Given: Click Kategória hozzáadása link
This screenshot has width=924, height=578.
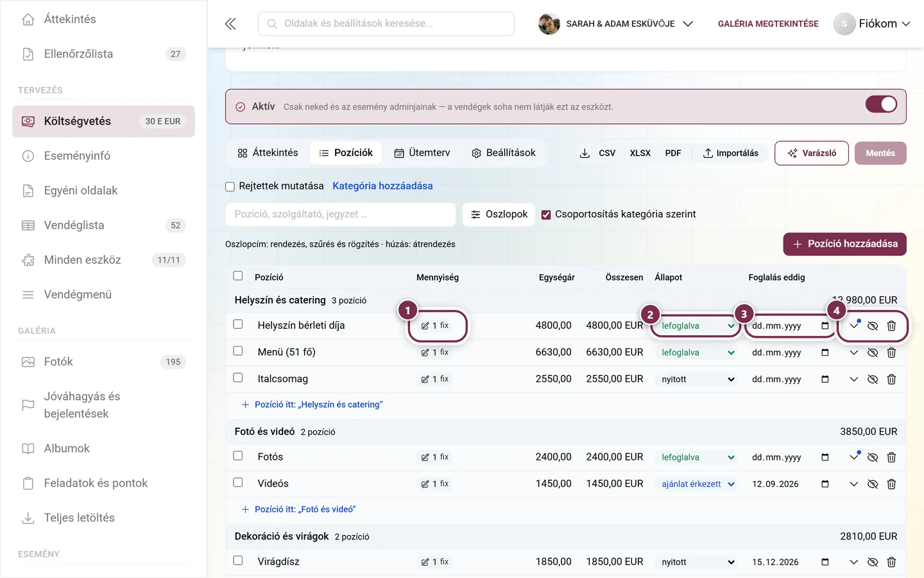Looking at the screenshot, I should (x=382, y=186).
